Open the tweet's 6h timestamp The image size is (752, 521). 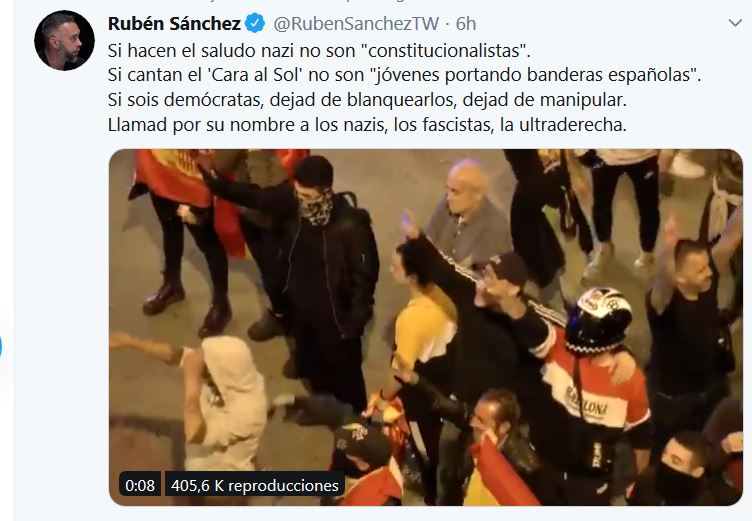(x=466, y=24)
